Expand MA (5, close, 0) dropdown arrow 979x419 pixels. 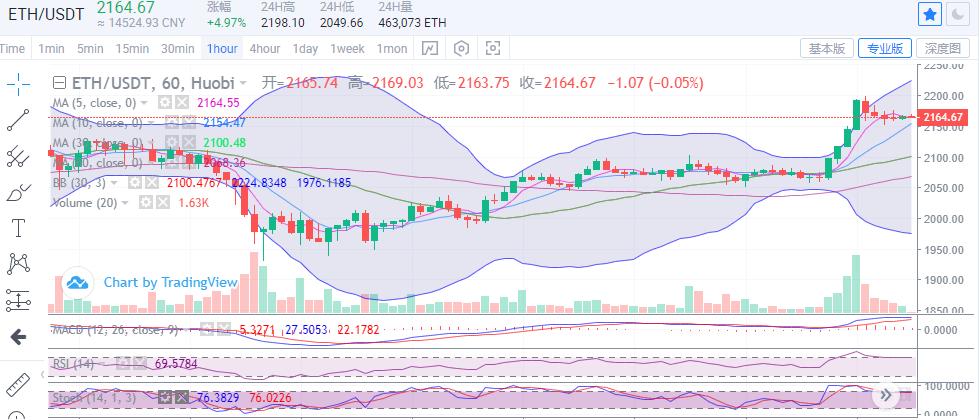tap(144, 103)
